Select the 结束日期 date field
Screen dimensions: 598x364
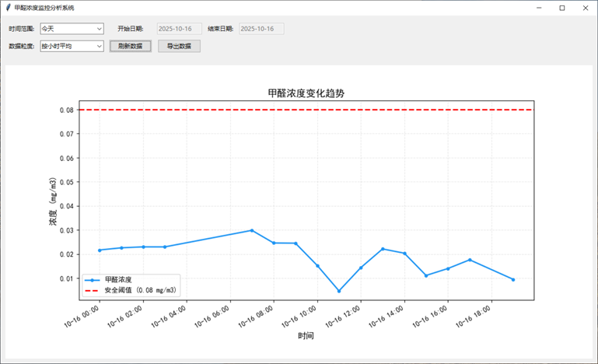coord(261,29)
